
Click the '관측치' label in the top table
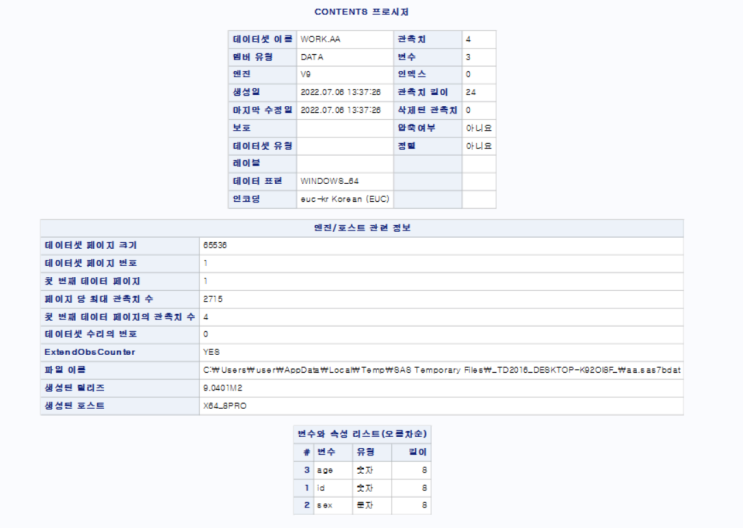coord(412,39)
